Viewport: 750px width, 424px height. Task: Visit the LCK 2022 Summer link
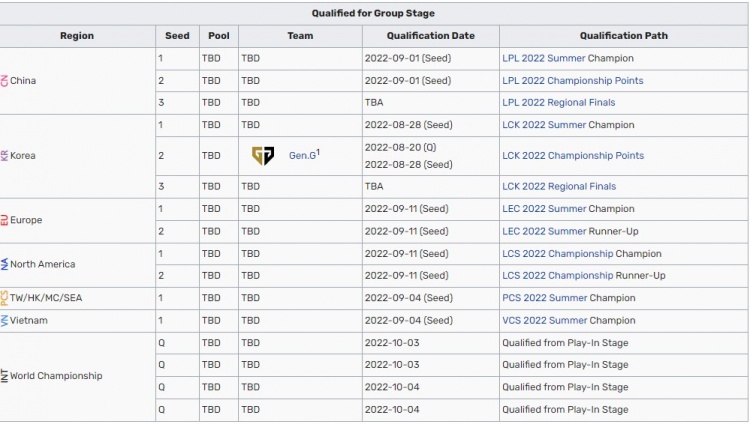tap(544, 125)
